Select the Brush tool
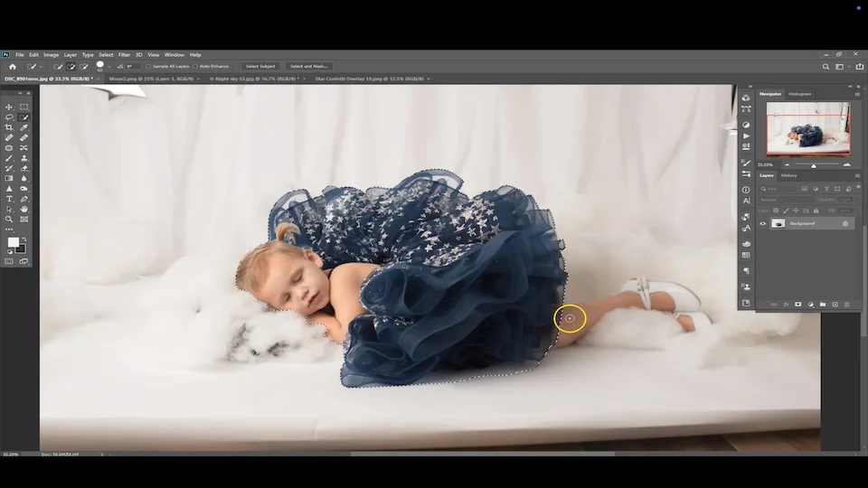The height and width of the screenshot is (488, 868). 9,158
